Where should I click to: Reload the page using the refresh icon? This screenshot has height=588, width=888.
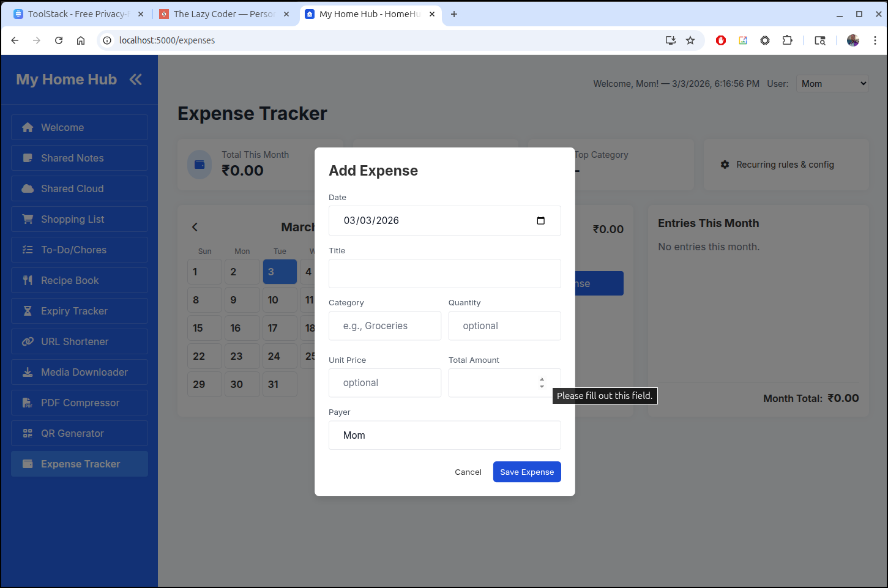[x=59, y=40]
